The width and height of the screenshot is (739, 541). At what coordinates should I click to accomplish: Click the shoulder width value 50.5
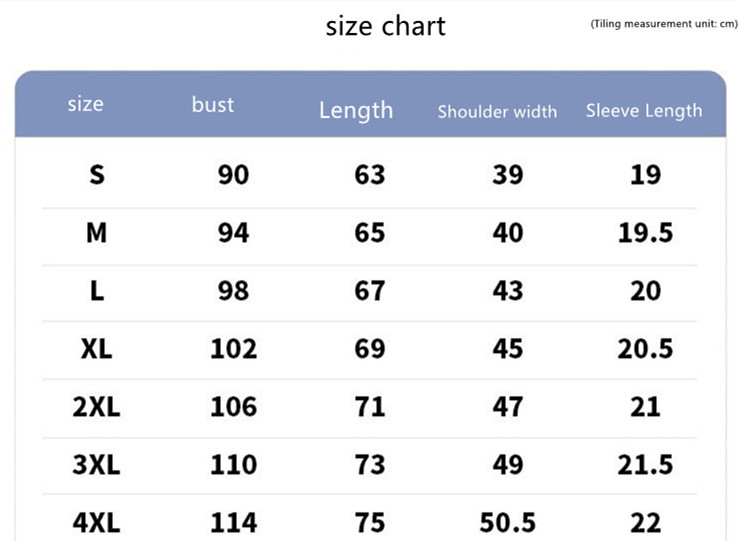[507, 522]
